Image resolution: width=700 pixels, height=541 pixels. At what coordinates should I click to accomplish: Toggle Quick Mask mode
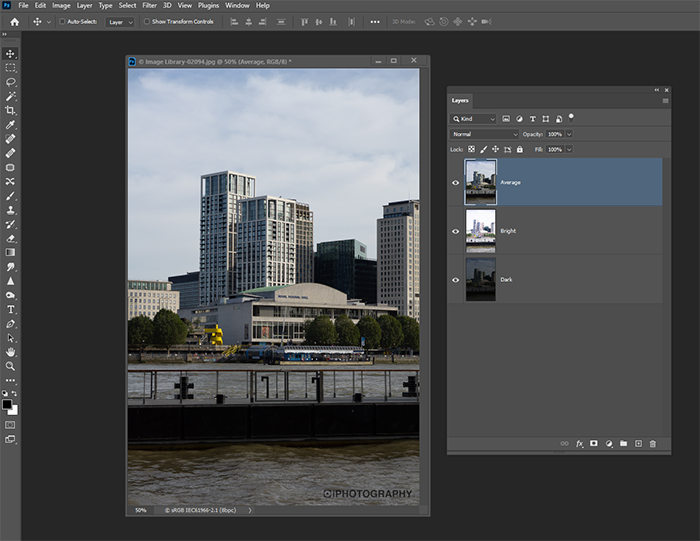10,425
